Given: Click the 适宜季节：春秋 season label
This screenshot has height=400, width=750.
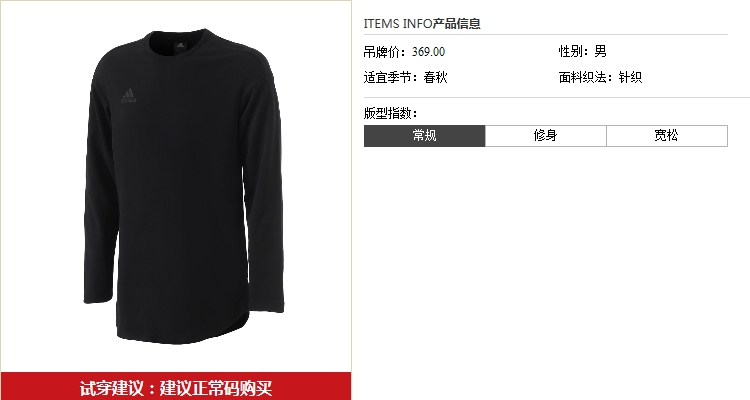Looking at the screenshot, I should [406, 78].
